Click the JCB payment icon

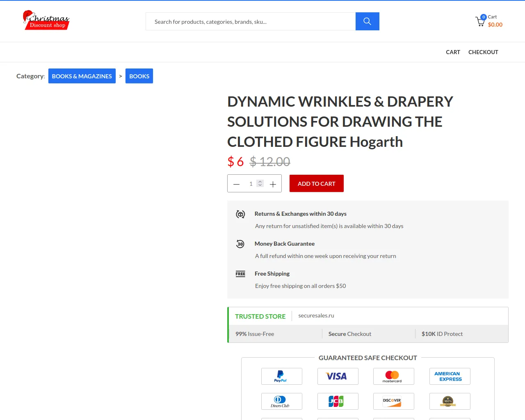tap(338, 401)
